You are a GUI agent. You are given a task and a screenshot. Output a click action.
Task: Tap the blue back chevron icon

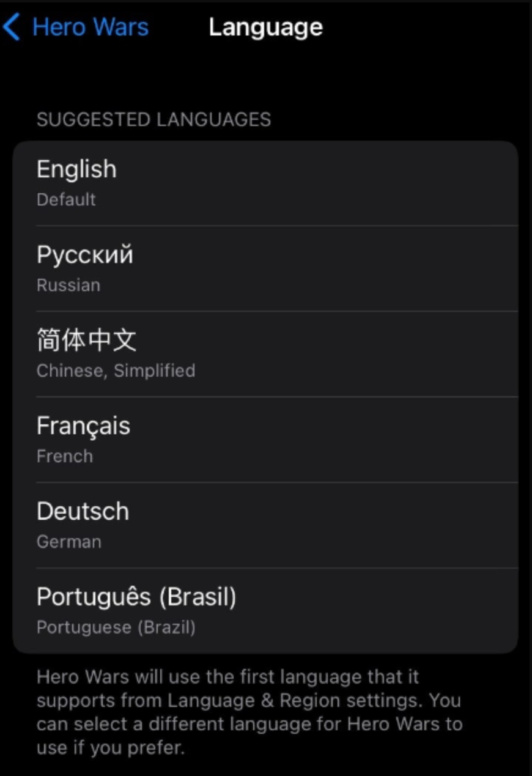(12, 28)
